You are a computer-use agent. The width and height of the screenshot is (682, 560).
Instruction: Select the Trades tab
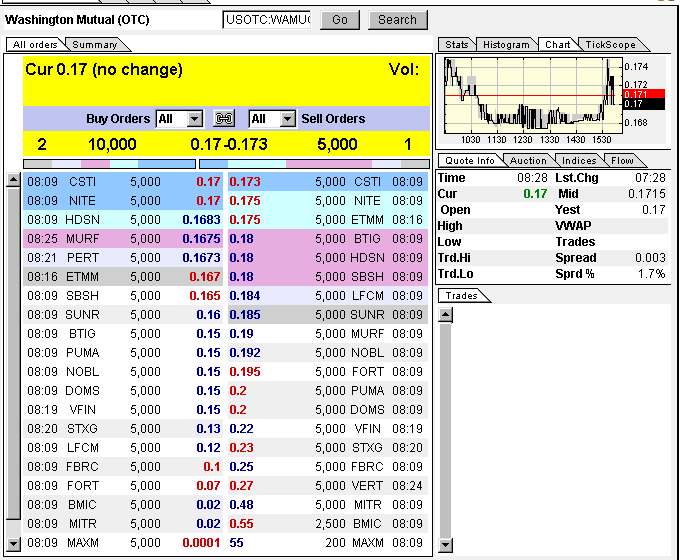point(461,296)
